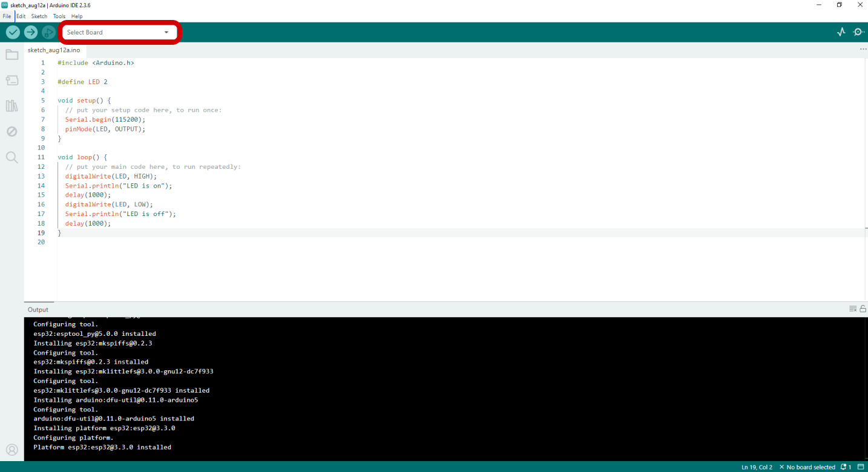Open the Sketch menu
868x472 pixels.
point(39,16)
